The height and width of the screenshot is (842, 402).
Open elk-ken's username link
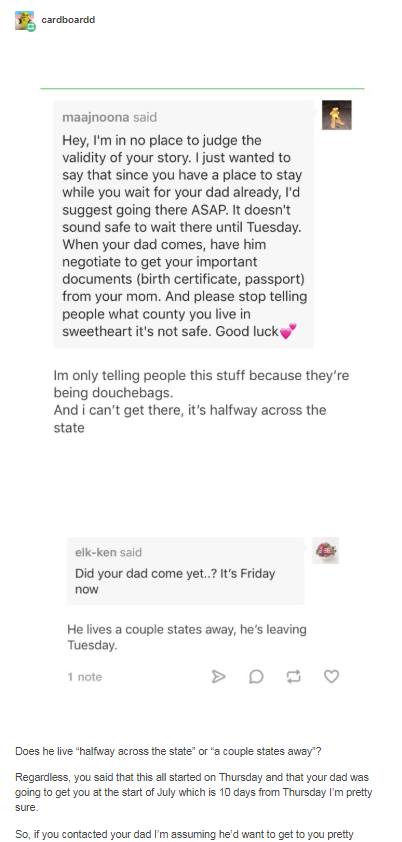coord(96,552)
